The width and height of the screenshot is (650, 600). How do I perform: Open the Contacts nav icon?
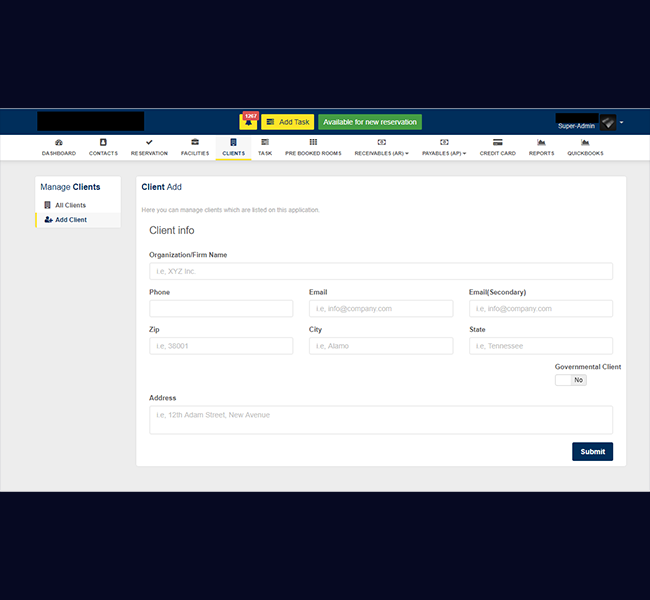point(103,143)
